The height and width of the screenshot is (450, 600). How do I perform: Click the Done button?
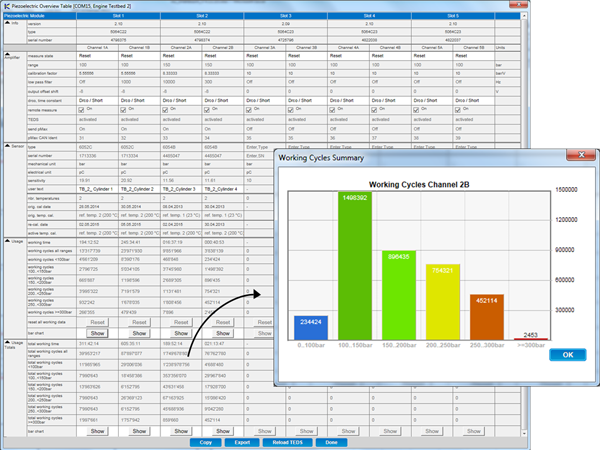[x=330, y=441]
